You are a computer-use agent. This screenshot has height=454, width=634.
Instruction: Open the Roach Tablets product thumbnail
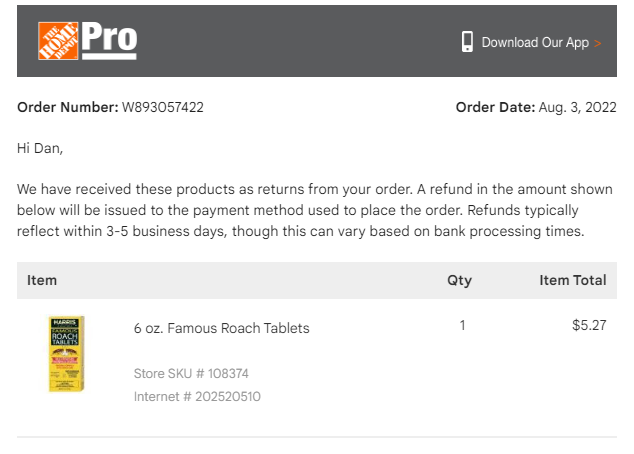67,354
